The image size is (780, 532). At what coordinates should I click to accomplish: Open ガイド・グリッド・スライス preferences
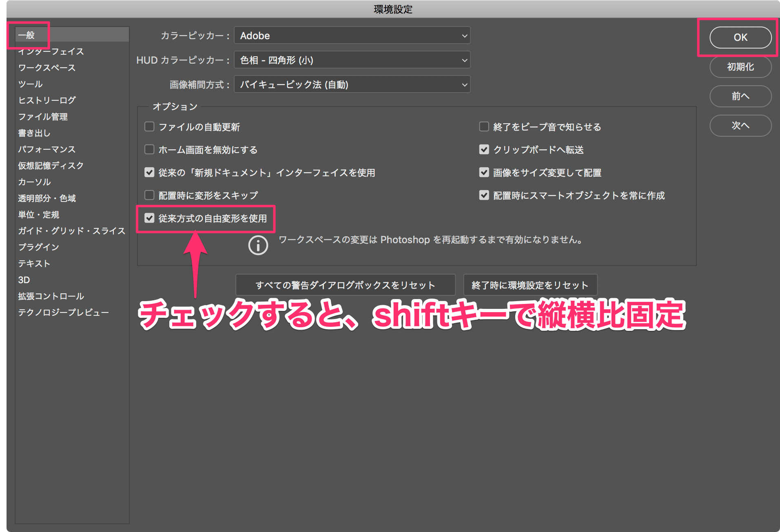[72, 231]
